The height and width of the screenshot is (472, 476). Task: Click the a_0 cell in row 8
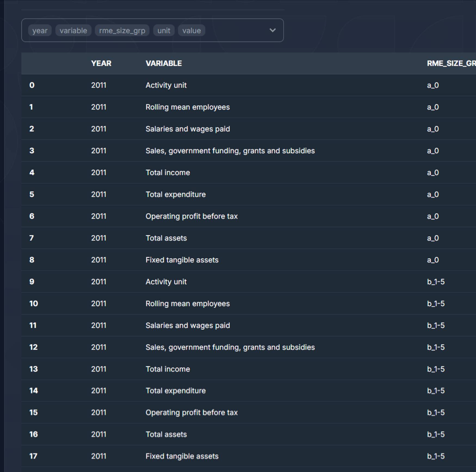(x=433, y=260)
